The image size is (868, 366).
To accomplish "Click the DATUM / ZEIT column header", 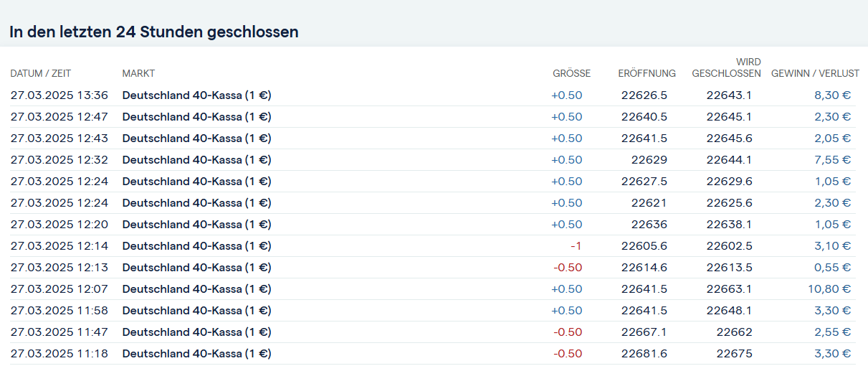I will (41, 73).
